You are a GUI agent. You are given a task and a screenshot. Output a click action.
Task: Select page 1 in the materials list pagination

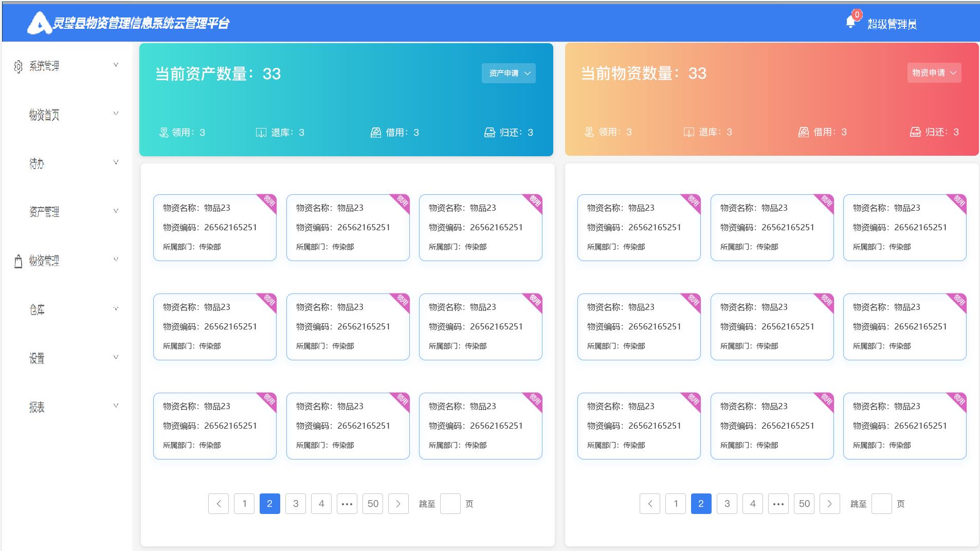pyautogui.click(x=676, y=504)
